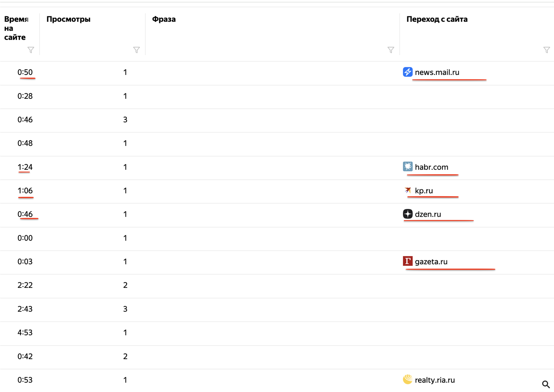
Task: Open filter for Просмотры column
Action: pyautogui.click(x=136, y=50)
